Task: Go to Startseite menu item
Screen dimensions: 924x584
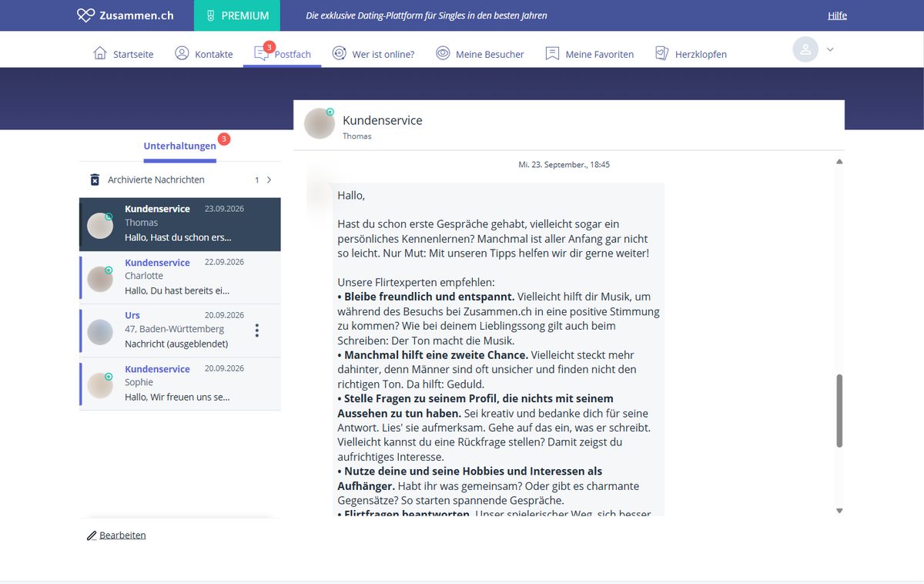Action: point(123,54)
